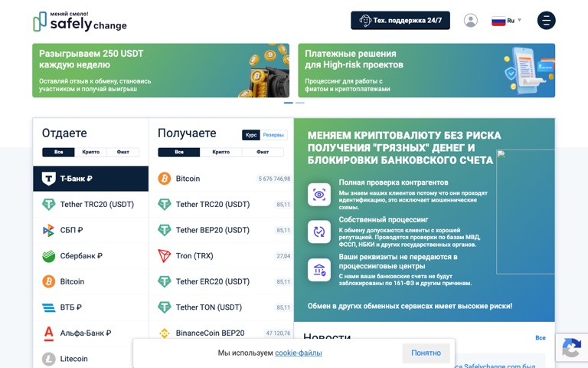Open the Safelychange logo homepage link

80,21
